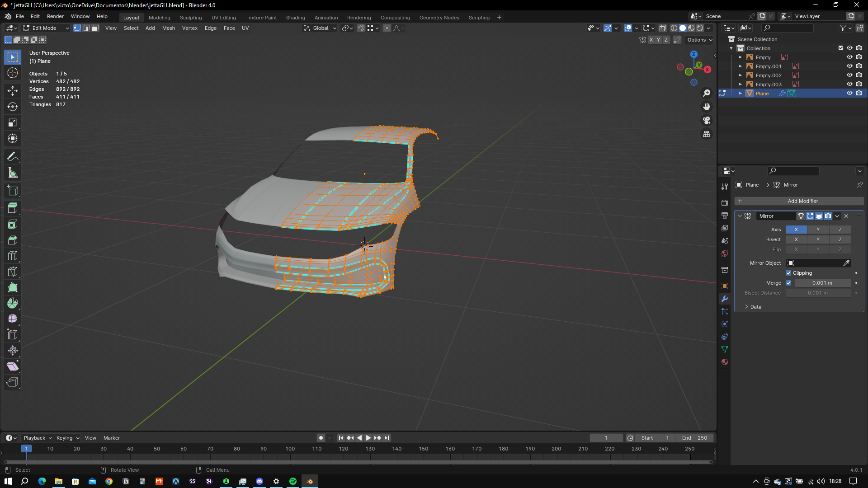The width and height of the screenshot is (868, 488).
Task: Open the Mesh menu
Action: tap(168, 28)
